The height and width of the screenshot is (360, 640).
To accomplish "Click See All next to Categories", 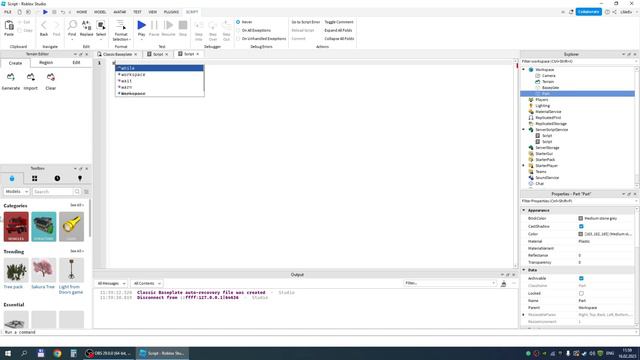I will pos(77,205).
